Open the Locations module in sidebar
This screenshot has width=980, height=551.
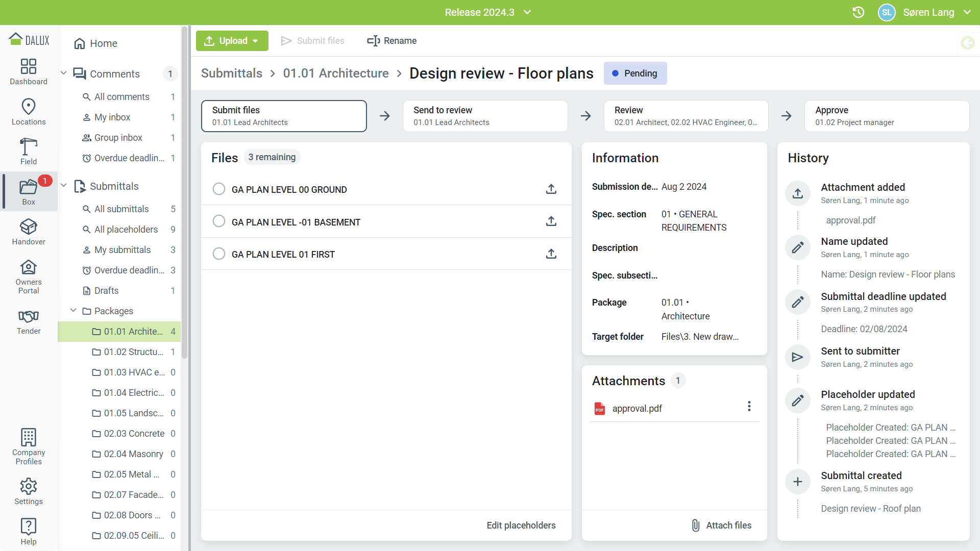click(29, 112)
